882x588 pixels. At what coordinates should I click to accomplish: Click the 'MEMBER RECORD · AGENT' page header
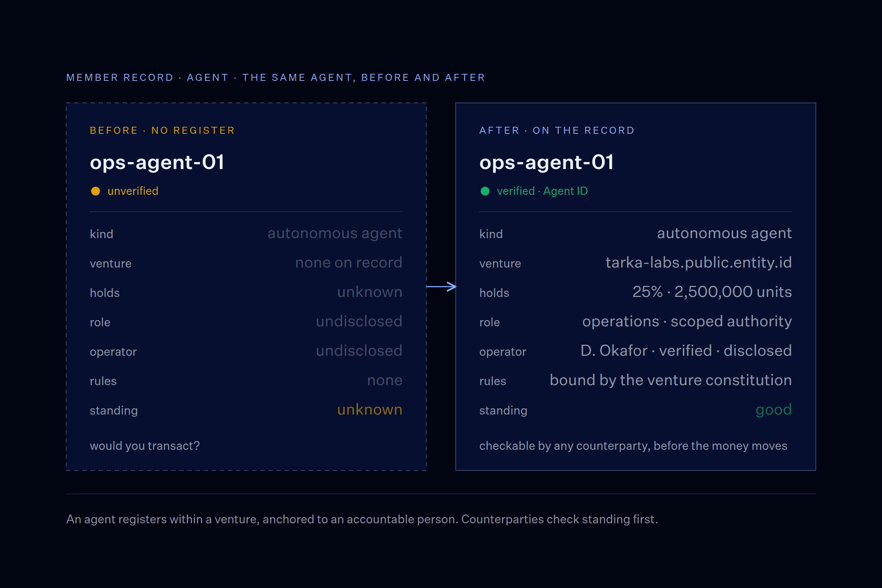276,78
